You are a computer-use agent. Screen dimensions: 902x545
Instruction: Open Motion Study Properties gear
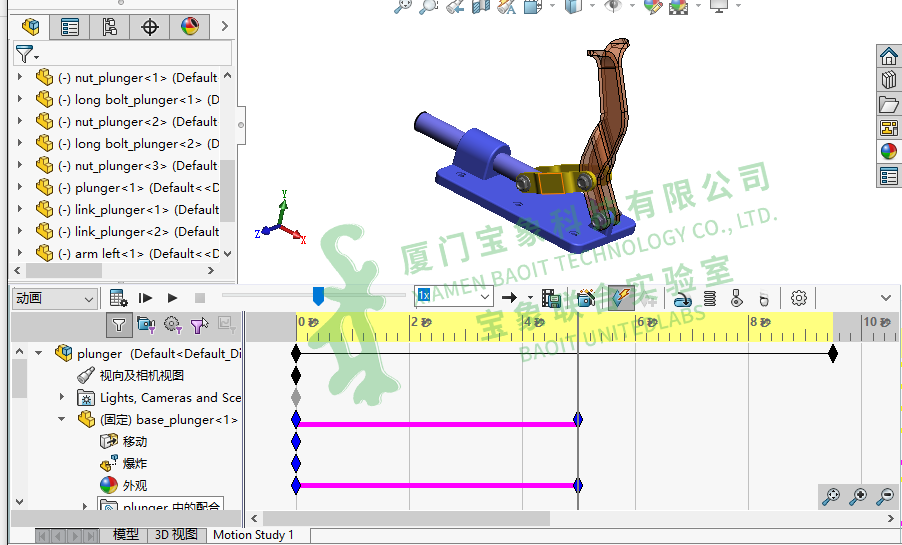click(798, 298)
